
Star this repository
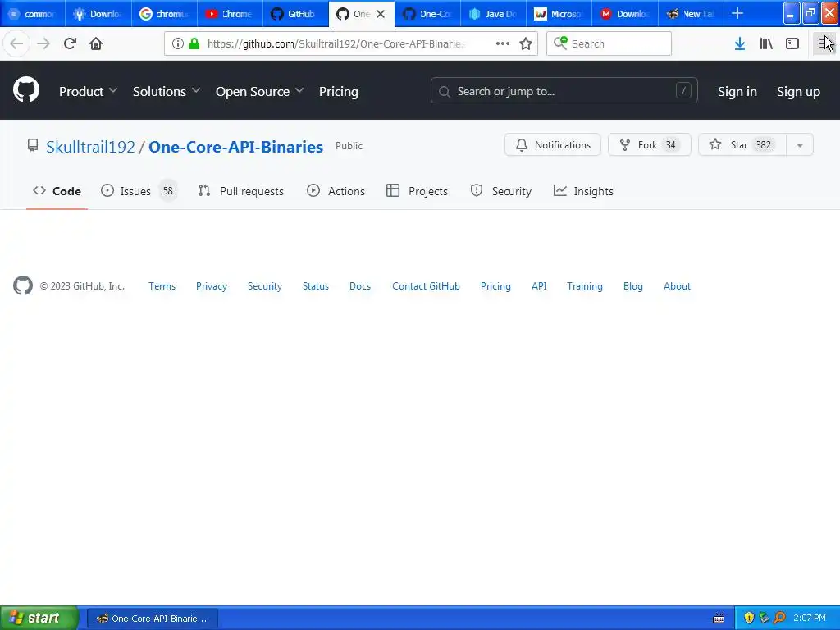(742, 144)
